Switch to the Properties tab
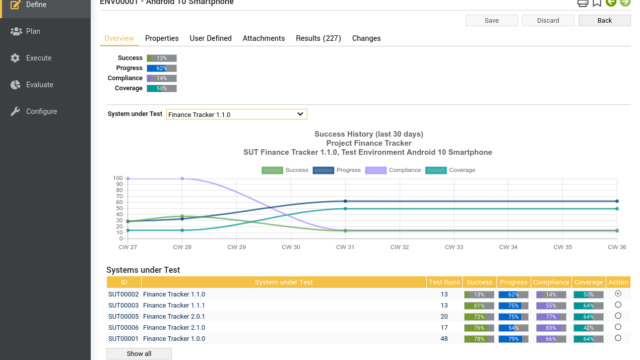 pos(162,38)
